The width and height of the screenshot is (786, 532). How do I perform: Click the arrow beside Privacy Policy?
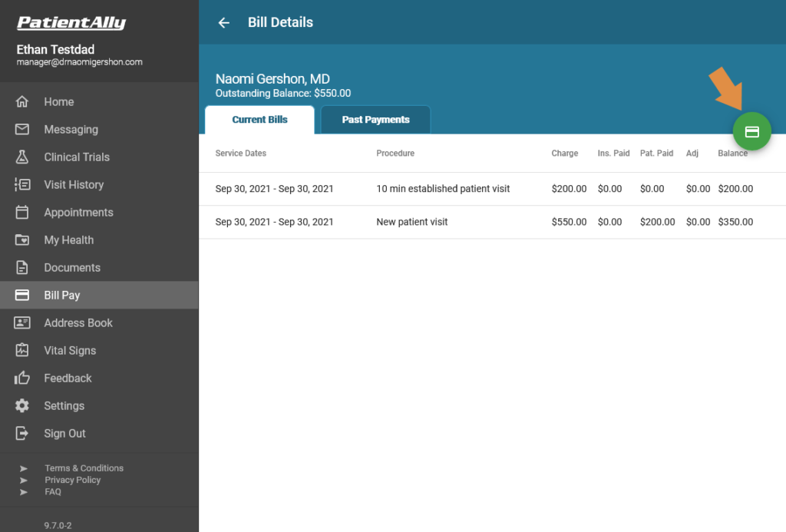(x=24, y=481)
